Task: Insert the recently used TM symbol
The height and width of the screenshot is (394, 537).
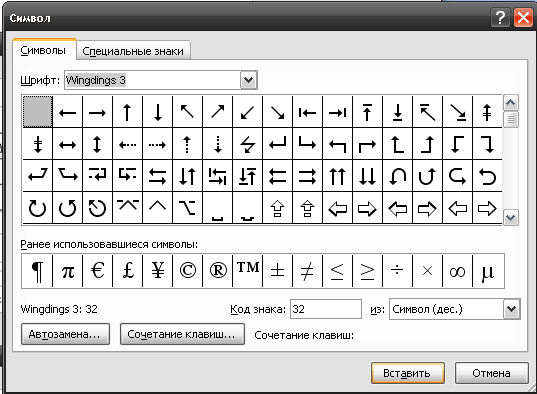Action: click(247, 271)
